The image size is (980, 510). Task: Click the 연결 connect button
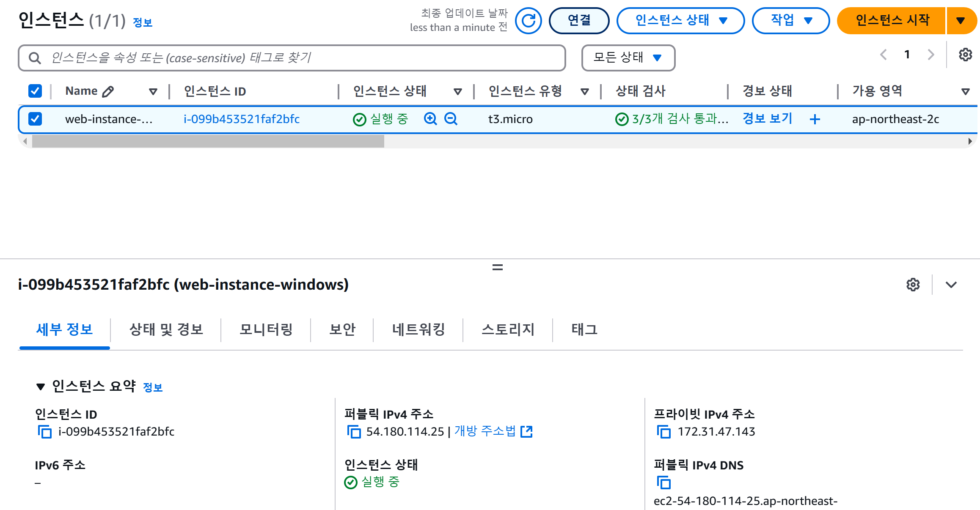(579, 20)
